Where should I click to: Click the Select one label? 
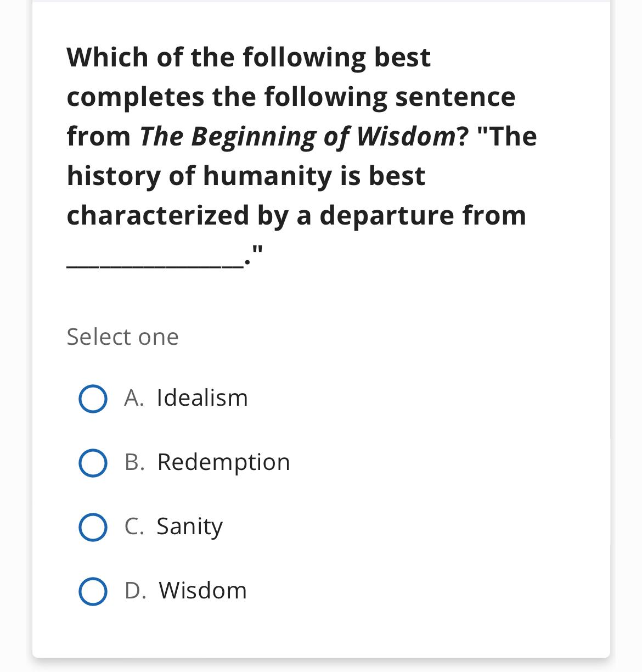[x=122, y=337]
